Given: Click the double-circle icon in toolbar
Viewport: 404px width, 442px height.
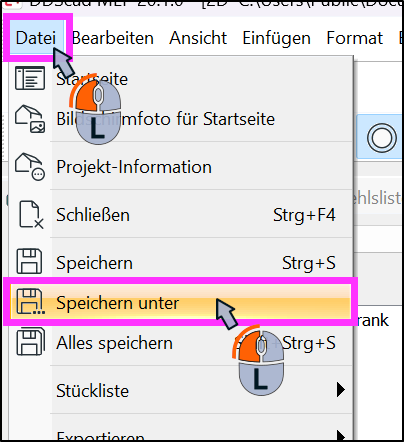Looking at the screenshot, I should click(x=382, y=138).
